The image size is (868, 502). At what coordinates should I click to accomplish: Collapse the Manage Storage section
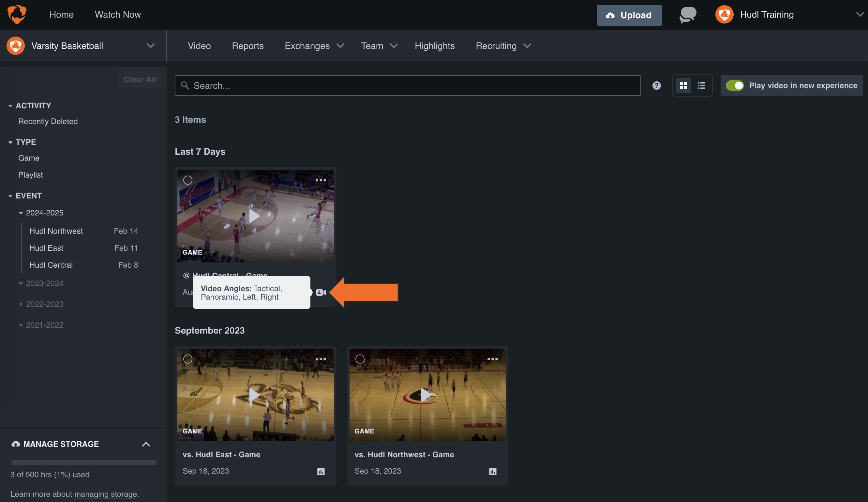click(146, 444)
